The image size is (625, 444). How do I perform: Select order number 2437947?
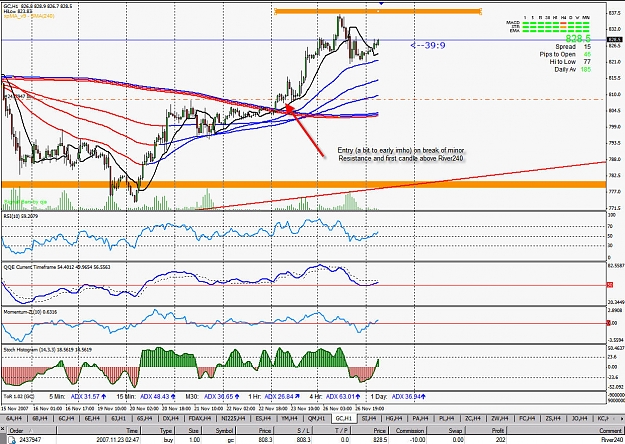pos(32,440)
